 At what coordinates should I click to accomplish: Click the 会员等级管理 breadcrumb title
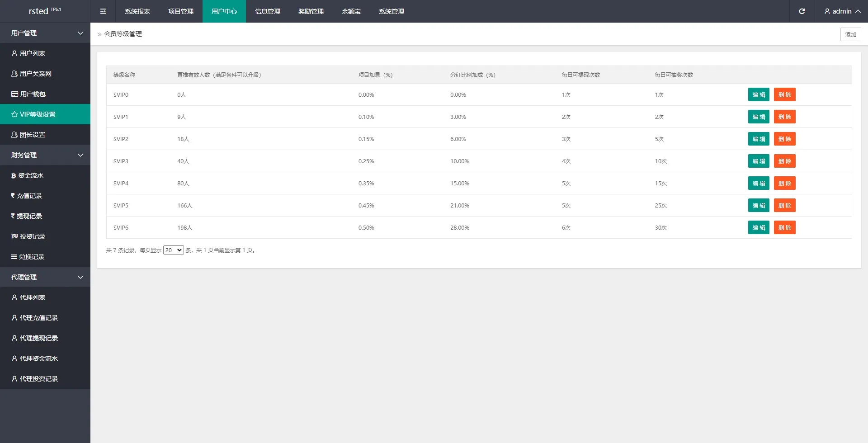[123, 34]
